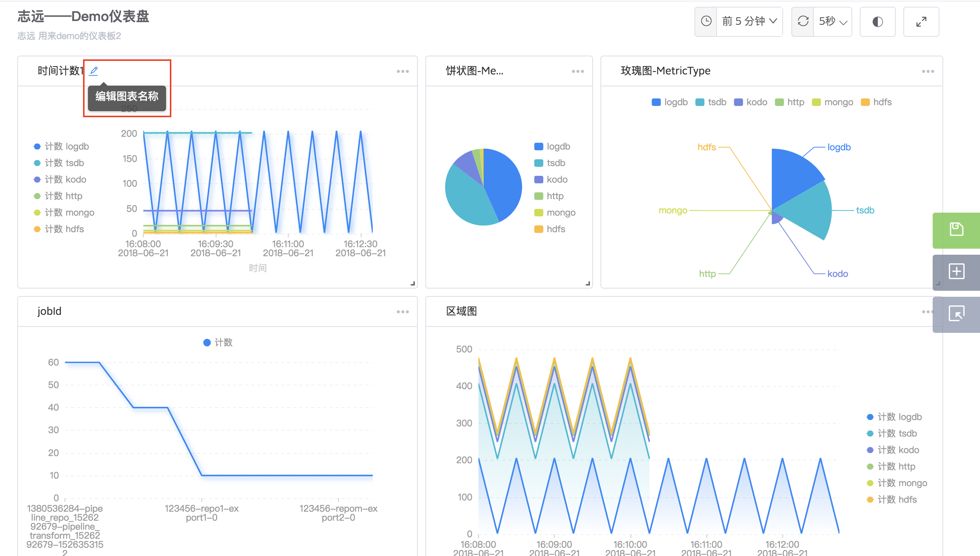Click the 123456-repo1-export1-0 axis label

click(x=202, y=513)
